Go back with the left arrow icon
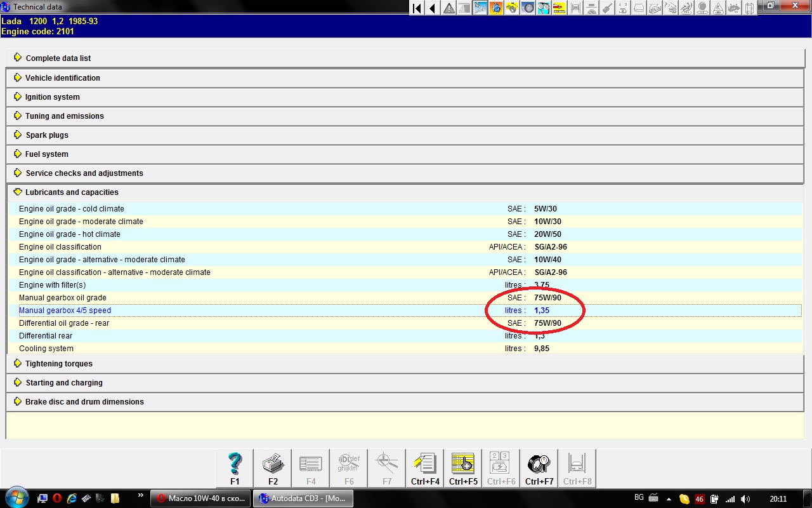This screenshot has width=812, height=508. [433, 8]
